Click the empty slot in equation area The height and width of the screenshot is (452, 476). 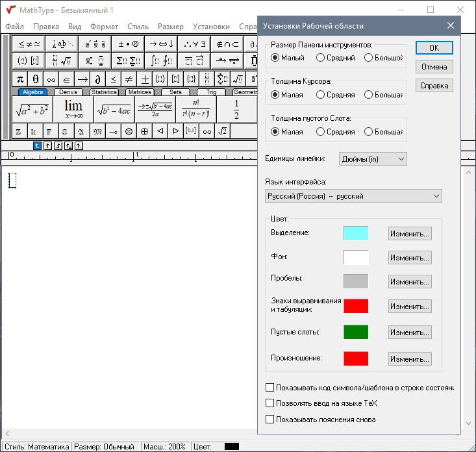click(x=12, y=181)
